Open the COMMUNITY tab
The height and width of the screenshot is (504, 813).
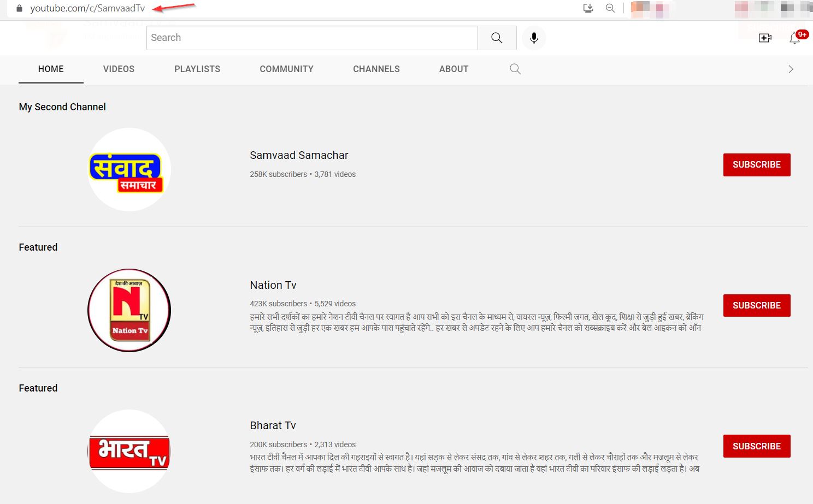pos(286,69)
